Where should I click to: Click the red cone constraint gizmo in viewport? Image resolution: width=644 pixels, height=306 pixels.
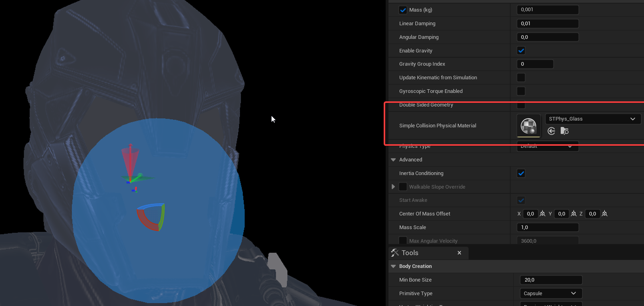tap(131, 157)
